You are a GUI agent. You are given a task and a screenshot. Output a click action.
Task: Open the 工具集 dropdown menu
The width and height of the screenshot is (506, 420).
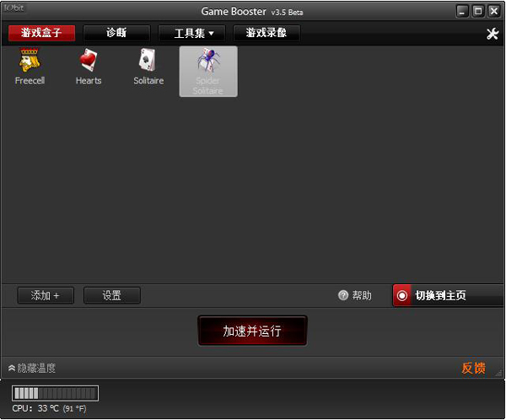[x=191, y=33]
